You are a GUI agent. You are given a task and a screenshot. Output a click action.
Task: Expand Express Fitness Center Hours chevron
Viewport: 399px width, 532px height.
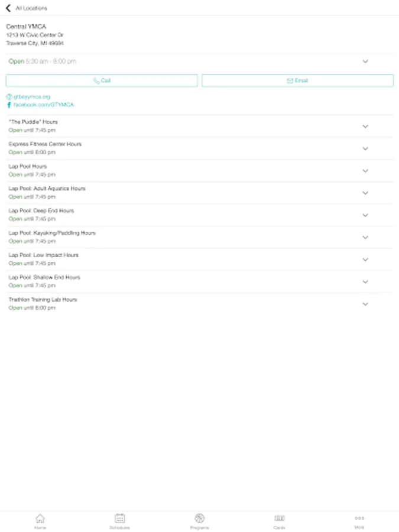point(365,148)
